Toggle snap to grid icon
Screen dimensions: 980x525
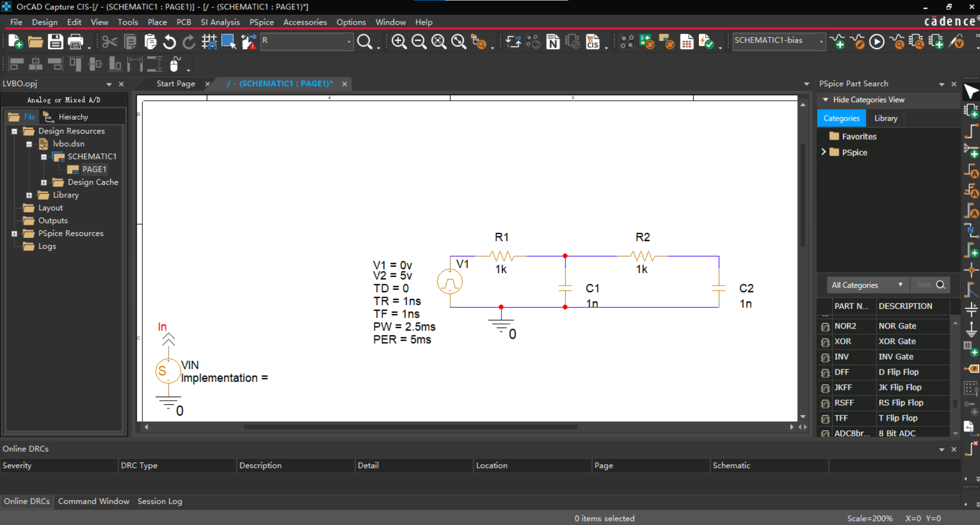[209, 41]
